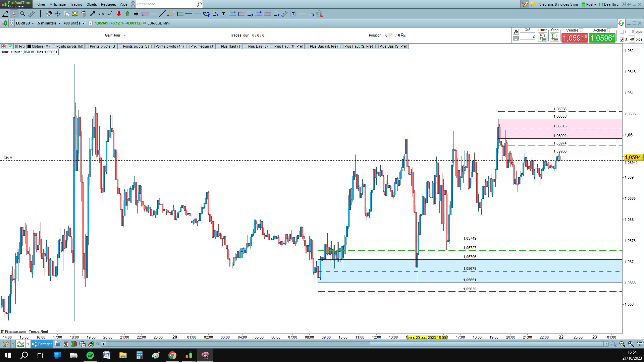Click the Clôture (M) black color swatch
Screen dimensions: 644x362
pyautogui.click(x=29, y=46)
